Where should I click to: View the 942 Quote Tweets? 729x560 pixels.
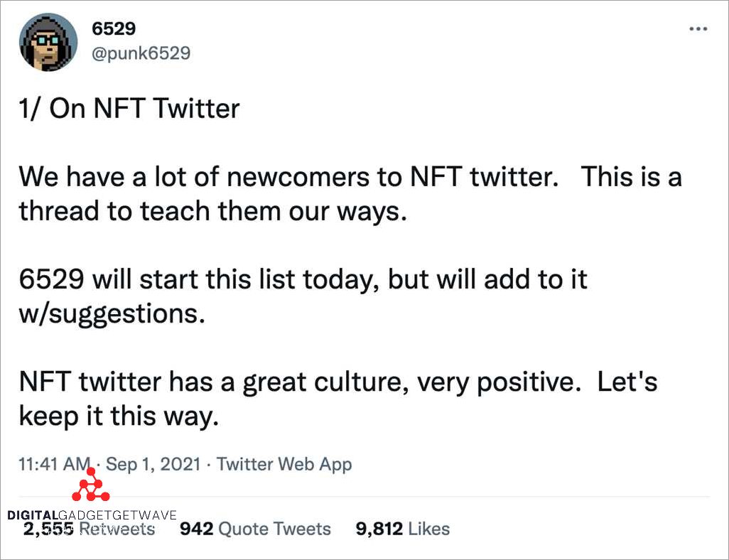(255, 529)
